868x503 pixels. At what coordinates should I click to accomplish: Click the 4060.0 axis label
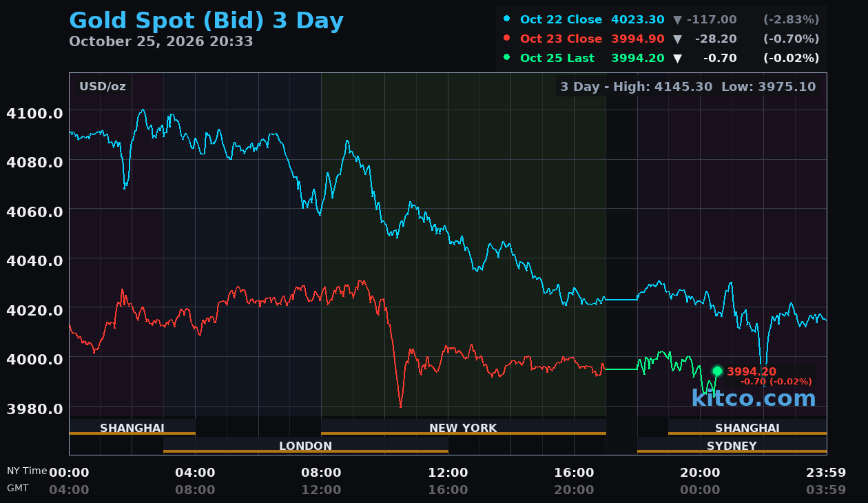pos(34,211)
